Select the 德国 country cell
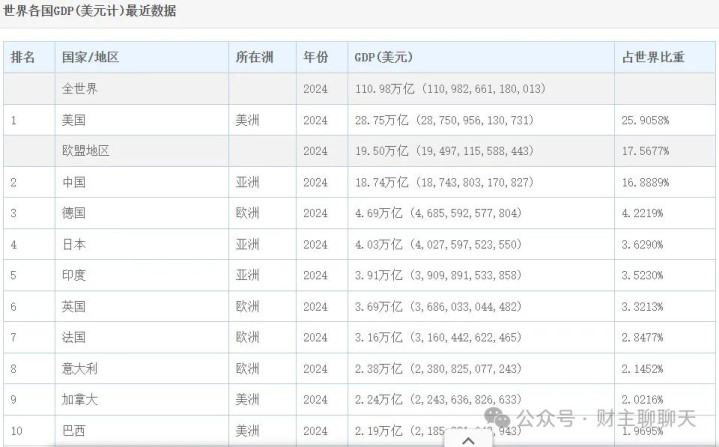This screenshot has height=447, width=719. (x=74, y=213)
